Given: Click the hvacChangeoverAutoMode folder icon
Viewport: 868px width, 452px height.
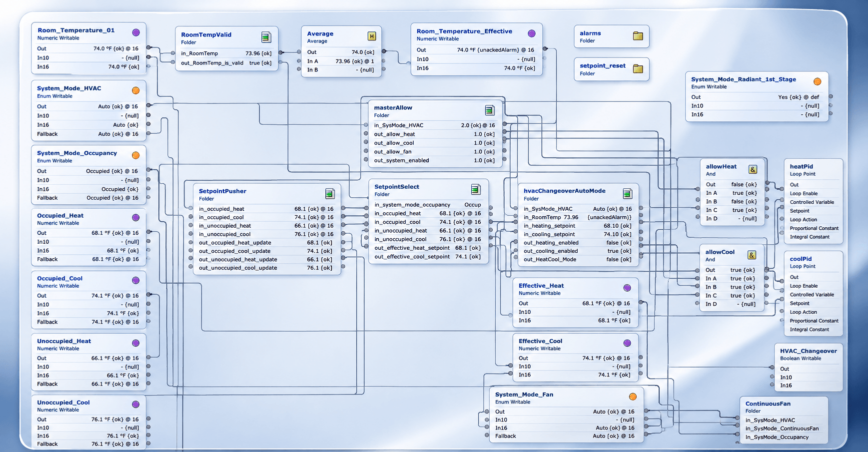Looking at the screenshot, I should click(628, 193).
